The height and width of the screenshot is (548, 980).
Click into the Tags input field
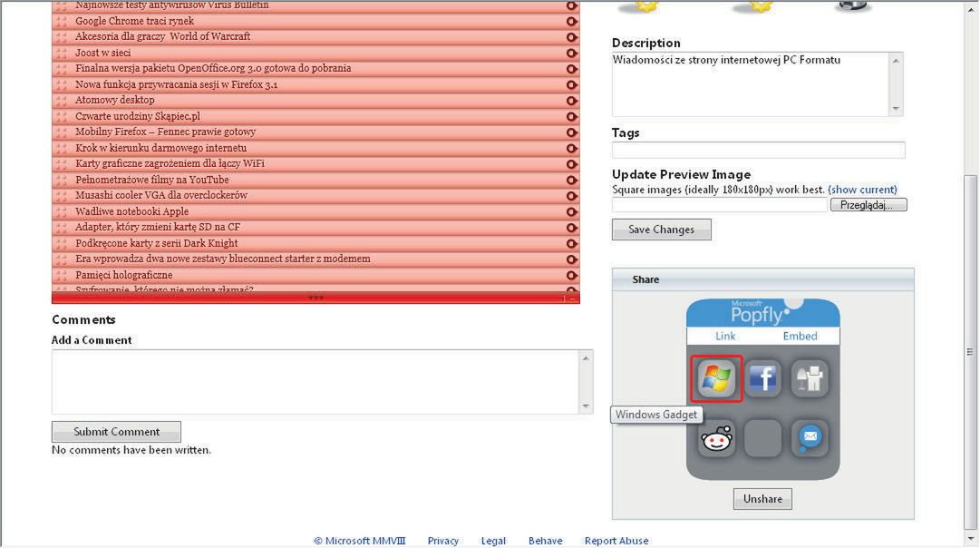point(758,150)
